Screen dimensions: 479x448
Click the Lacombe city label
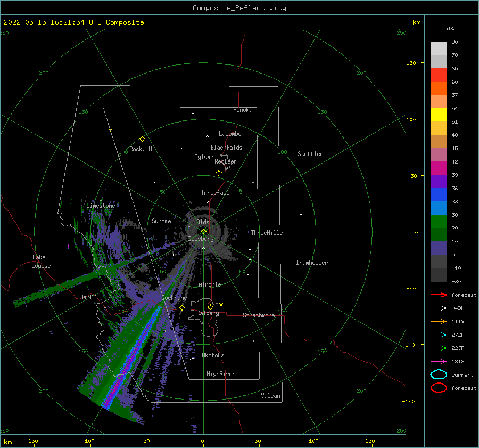coord(230,134)
